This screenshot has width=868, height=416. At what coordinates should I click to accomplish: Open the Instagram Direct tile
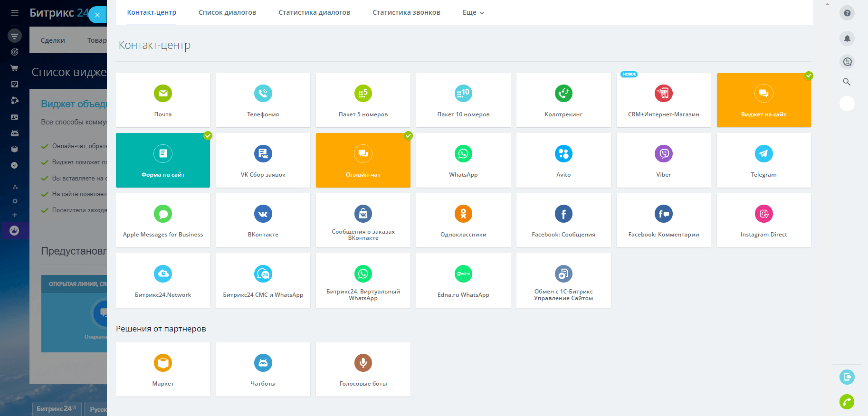(x=764, y=220)
